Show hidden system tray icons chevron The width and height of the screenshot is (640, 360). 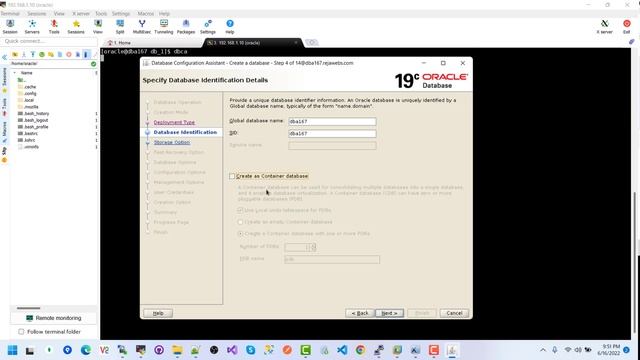[543, 350]
